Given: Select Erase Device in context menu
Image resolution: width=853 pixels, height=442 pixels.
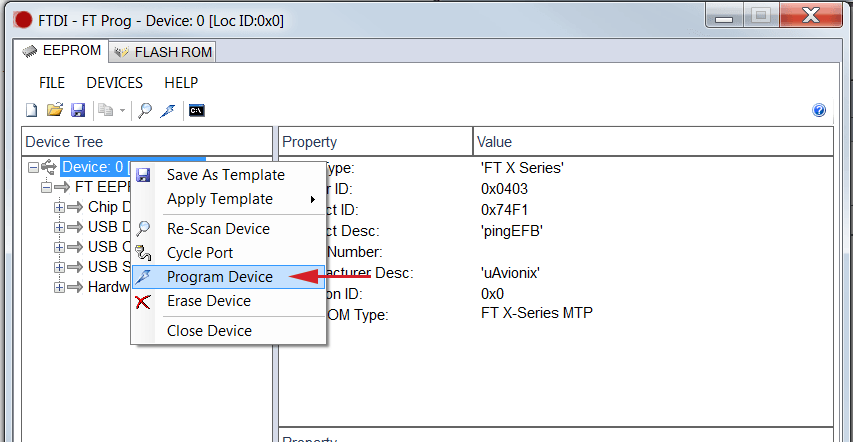Looking at the screenshot, I should pyautogui.click(x=228, y=301).
